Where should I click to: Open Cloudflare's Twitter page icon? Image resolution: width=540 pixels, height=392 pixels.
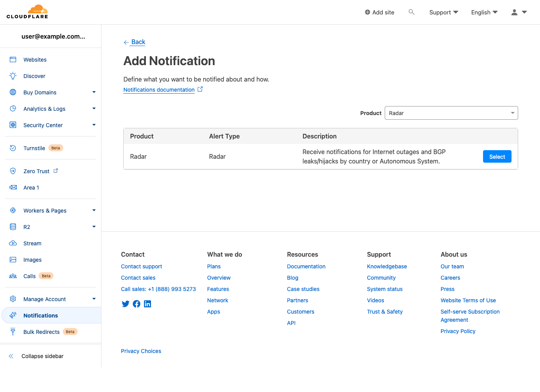point(125,304)
